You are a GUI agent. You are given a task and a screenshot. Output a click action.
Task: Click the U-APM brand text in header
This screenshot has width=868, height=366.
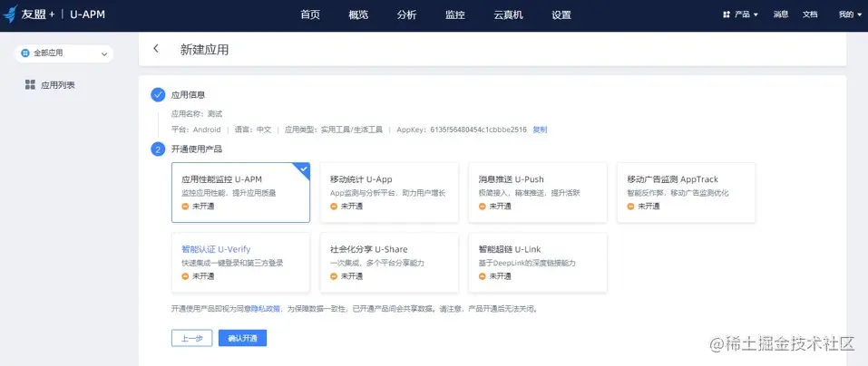[87, 14]
